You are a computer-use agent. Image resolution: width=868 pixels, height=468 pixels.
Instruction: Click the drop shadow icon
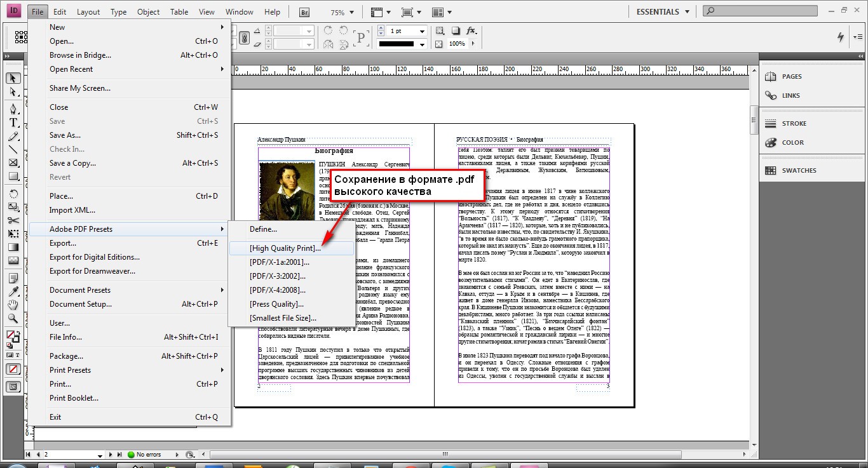point(456,31)
